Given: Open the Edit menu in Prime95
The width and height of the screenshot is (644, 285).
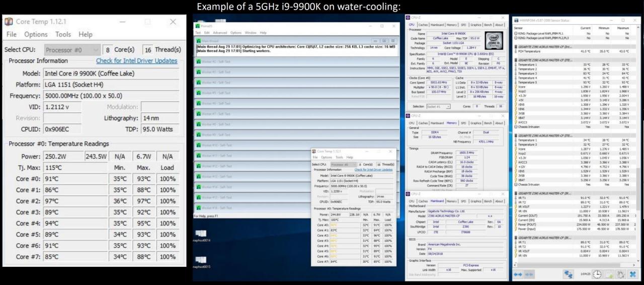Looking at the screenshot, I should click(x=206, y=33).
